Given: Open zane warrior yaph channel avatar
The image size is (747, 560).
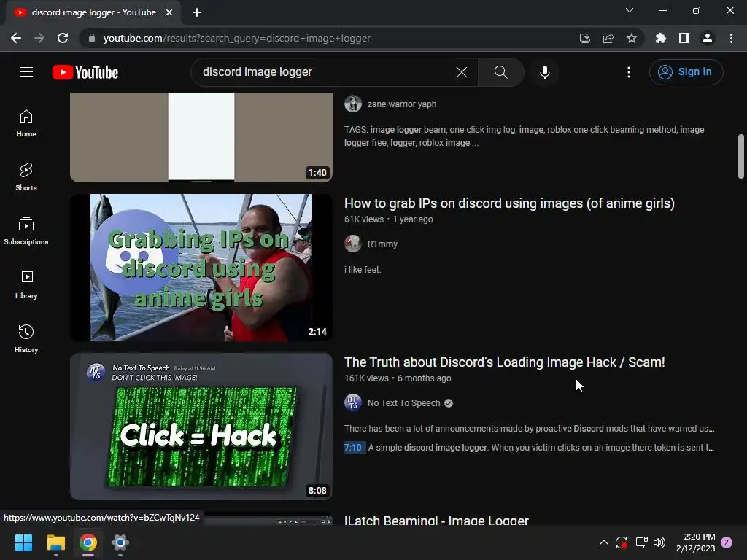Looking at the screenshot, I should click(353, 104).
